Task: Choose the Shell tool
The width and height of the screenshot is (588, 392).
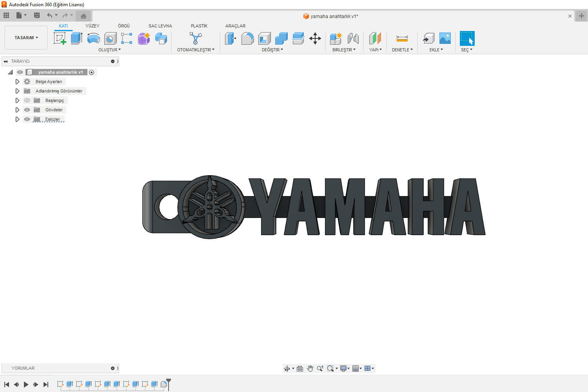Action: [x=264, y=38]
